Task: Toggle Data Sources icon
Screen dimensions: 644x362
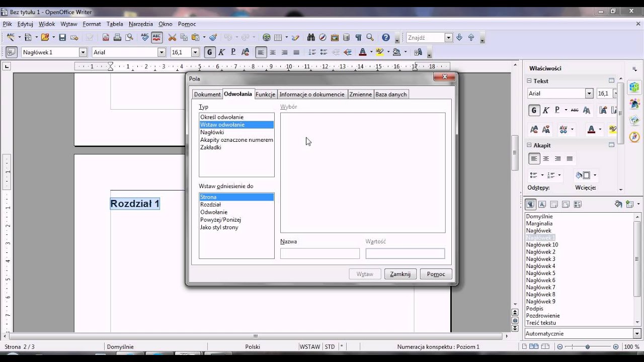Action: click(x=347, y=37)
